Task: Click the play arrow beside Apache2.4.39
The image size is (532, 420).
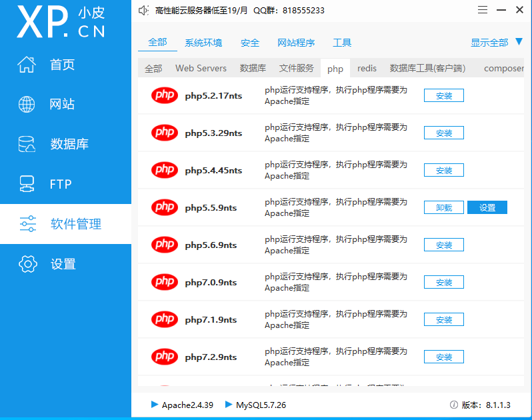Action: [155, 405]
